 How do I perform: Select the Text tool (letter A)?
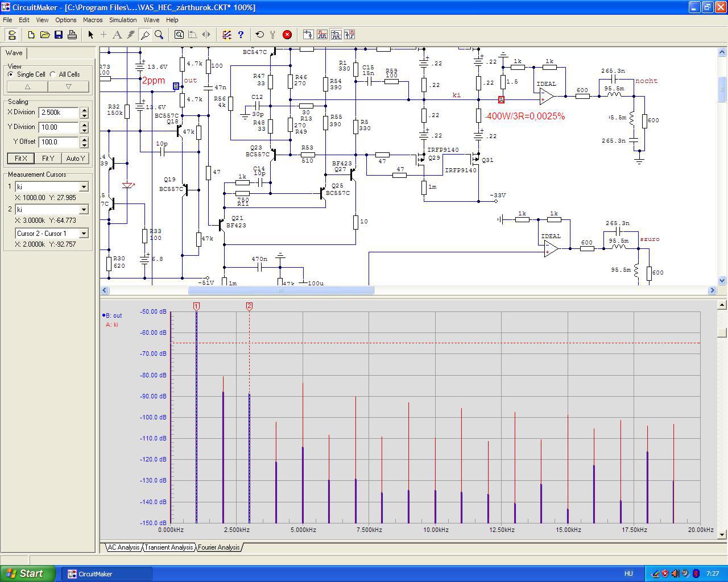117,35
